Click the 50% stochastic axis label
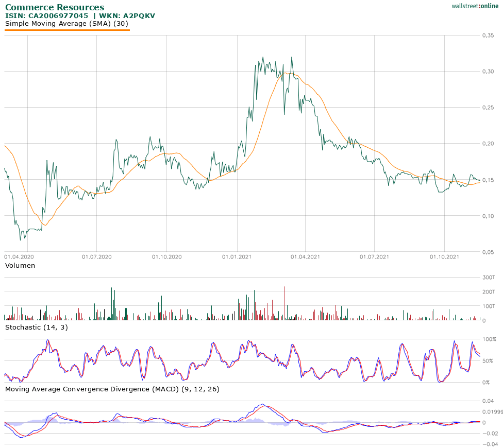Screen dimensions: 503x448 pyautogui.click(x=488, y=361)
